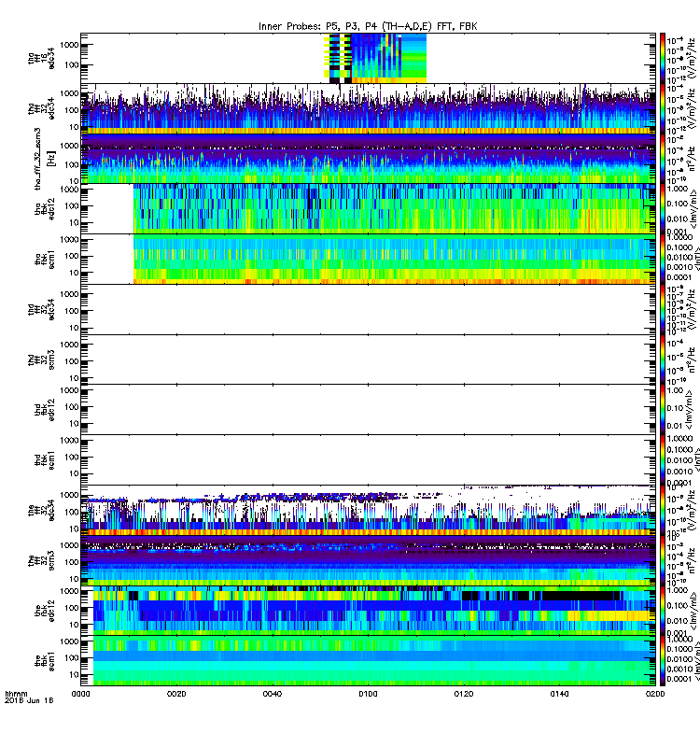Click the '10' tick of the fbk edc12

(74, 625)
